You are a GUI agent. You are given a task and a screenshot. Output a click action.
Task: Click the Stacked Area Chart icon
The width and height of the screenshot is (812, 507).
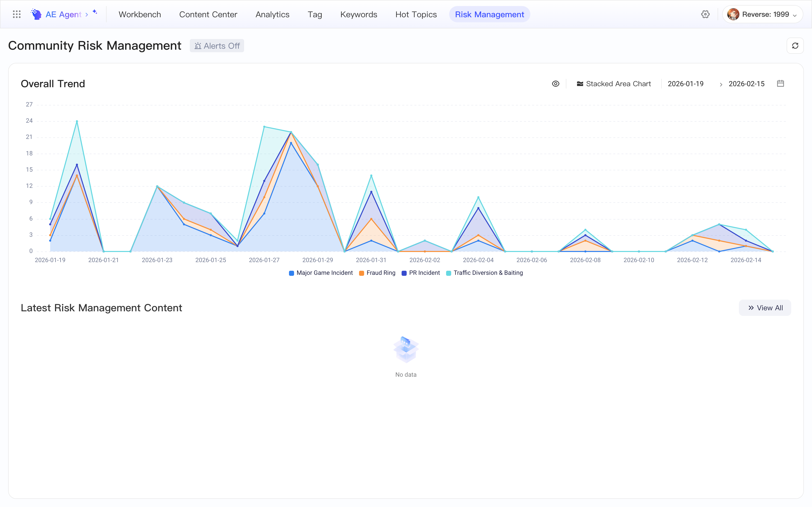tap(580, 84)
